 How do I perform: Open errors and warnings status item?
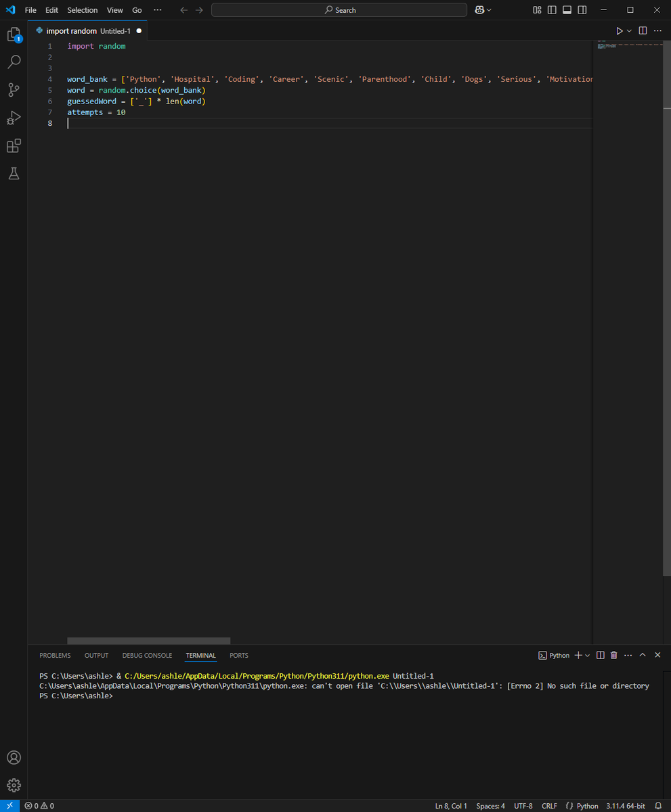click(39, 806)
